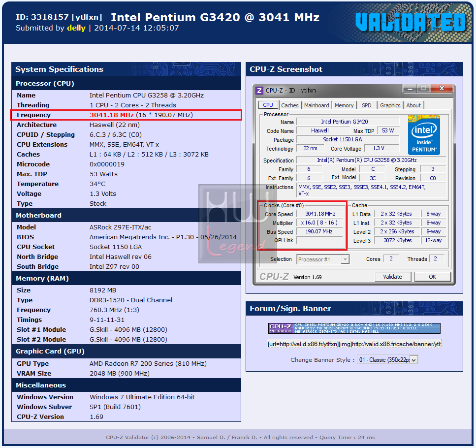The height and width of the screenshot is (448, 476).
Task: Click the VRAM Size 2048 MB value
Action: click(119, 373)
